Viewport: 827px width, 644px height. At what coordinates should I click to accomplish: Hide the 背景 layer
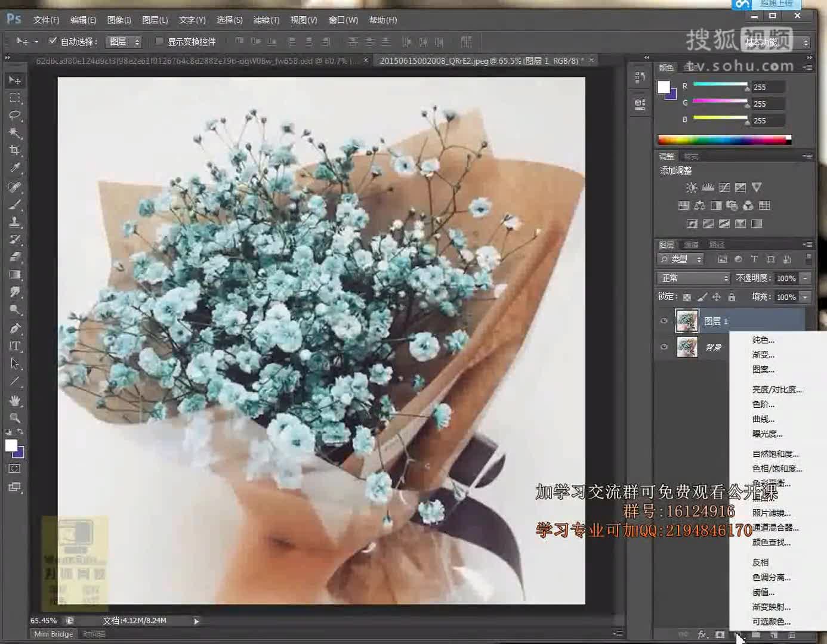point(664,347)
